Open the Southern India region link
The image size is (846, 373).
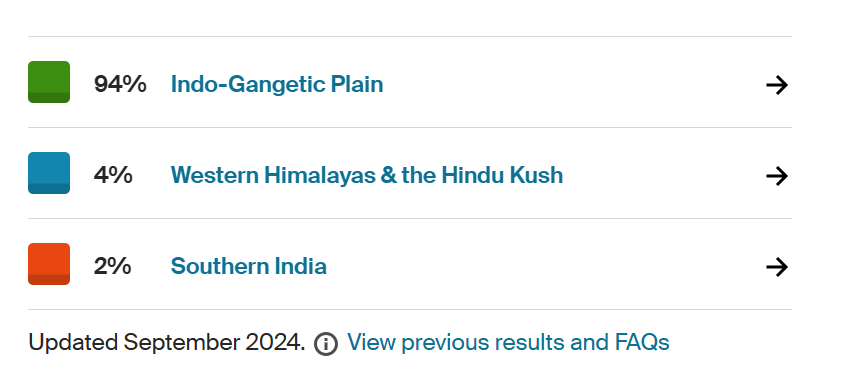[x=248, y=266]
